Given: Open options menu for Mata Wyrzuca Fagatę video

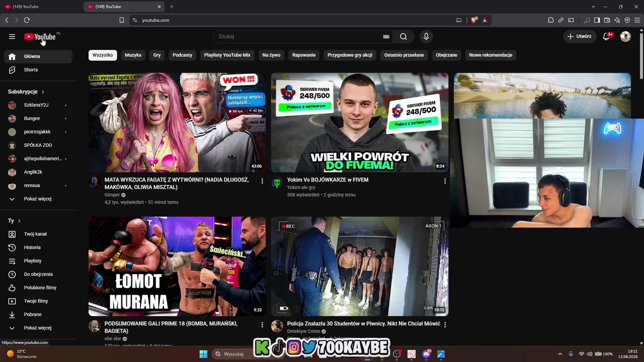Looking at the screenshot, I should (x=262, y=181).
